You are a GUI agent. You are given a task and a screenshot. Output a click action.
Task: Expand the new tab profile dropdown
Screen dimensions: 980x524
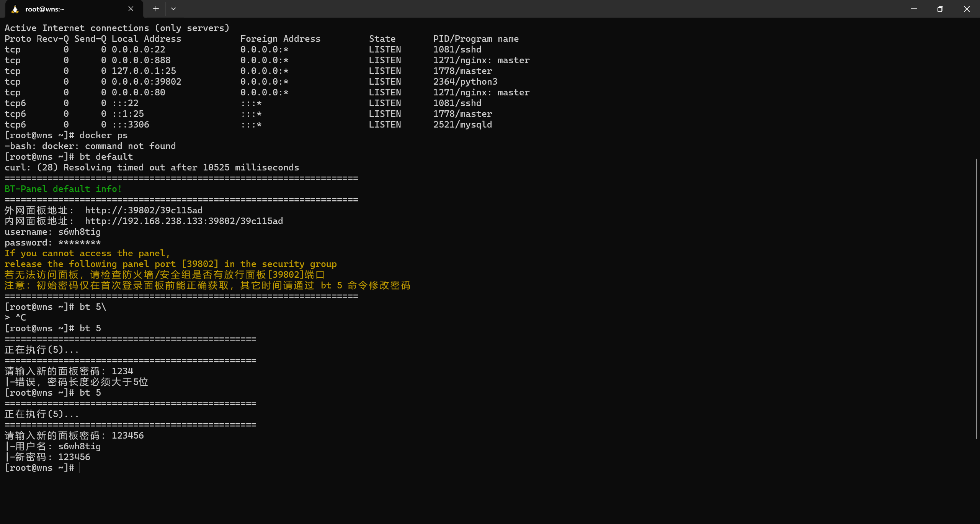point(173,9)
